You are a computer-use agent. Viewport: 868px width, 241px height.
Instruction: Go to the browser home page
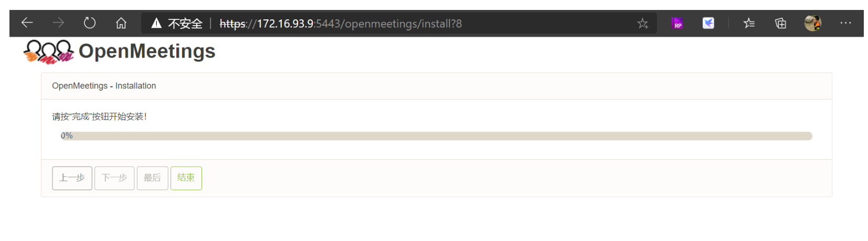click(x=121, y=23)
